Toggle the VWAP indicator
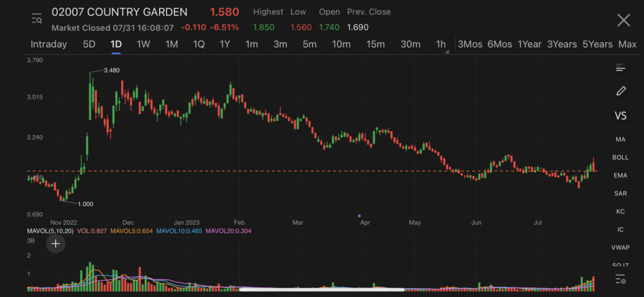 click(x=621, y=248)
